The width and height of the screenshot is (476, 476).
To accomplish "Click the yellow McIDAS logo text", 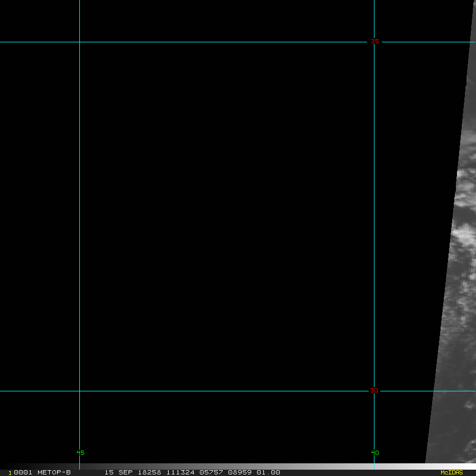I will [x=452, y=472].
